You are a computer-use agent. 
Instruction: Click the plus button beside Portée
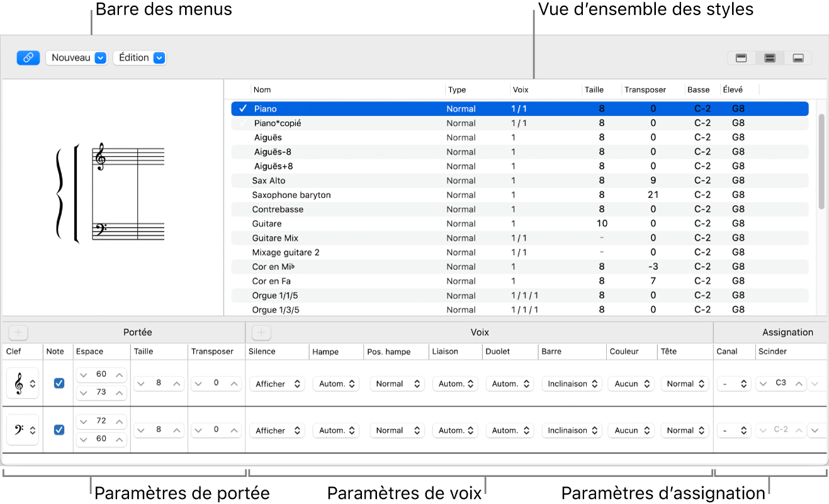click(18, 332)
